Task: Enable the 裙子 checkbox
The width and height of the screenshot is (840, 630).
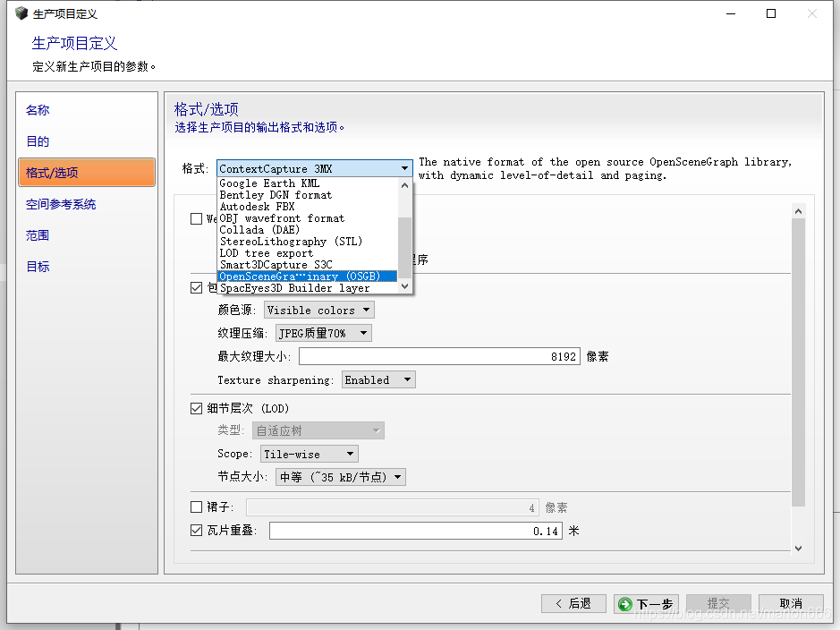Action: click(x=196, y=507)
